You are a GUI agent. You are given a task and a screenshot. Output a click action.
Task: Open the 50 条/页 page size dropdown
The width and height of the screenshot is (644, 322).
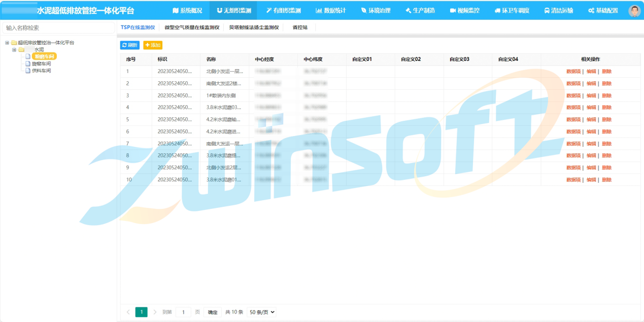coord(261,312)
